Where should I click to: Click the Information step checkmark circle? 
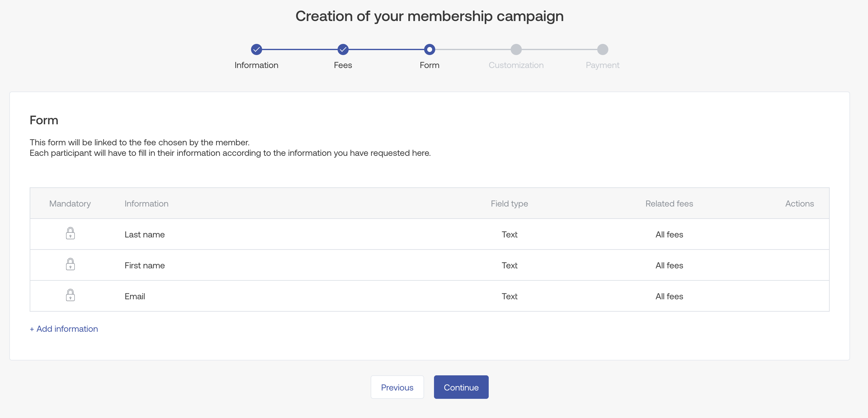257,49
